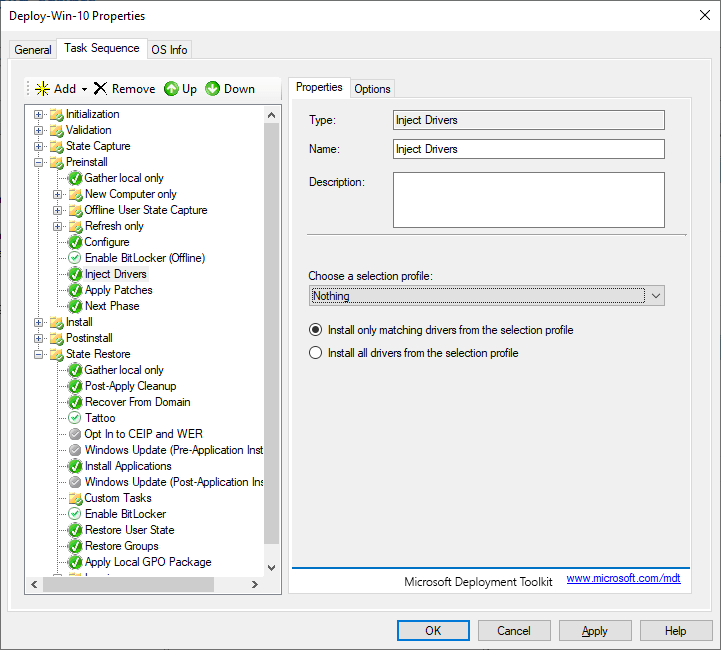This screenshot has height=650, width=721.
Task: Open the www.microsoft.com/mdt link
Action: click(623, 579)
